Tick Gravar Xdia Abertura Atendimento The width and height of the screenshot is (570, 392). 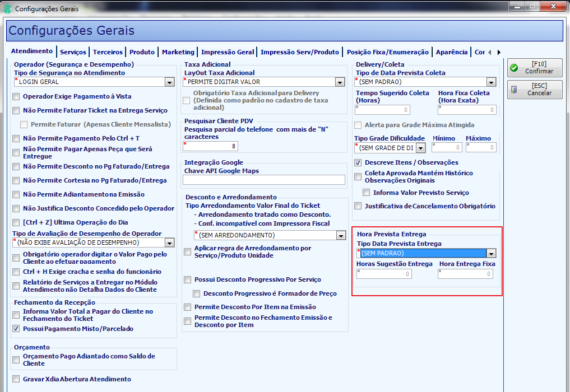16,379
